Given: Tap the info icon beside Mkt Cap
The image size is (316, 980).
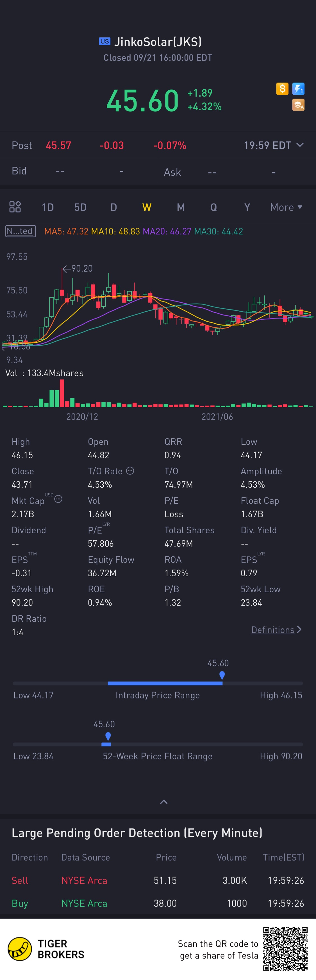Looking at the screenshot, I should point(58,499).
